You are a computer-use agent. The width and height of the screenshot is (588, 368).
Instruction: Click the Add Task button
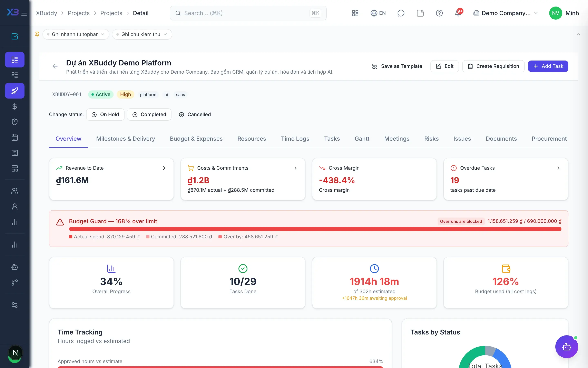548,66
